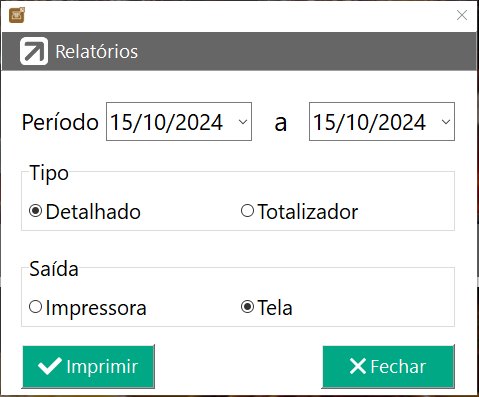The width and height of the screenshot is (479, 397).
Task: Click the Relatórios header title
Action: (x=97, y=52)
